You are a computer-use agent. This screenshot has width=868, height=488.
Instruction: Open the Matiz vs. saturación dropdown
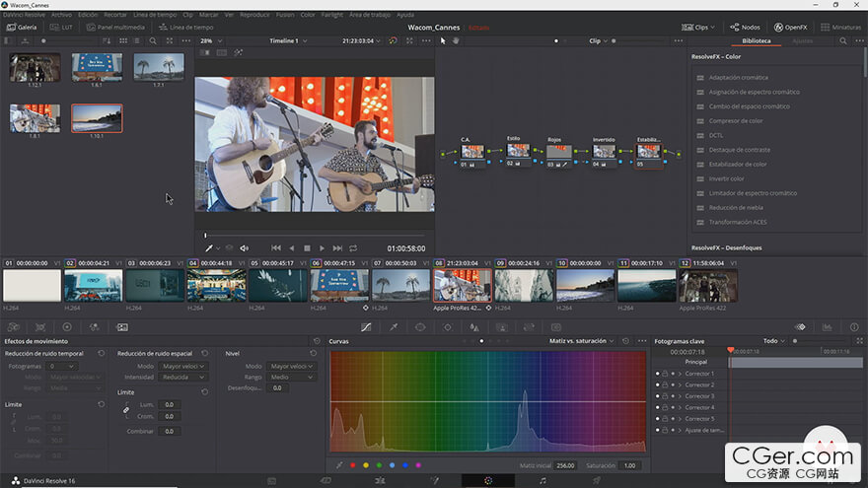582,341
